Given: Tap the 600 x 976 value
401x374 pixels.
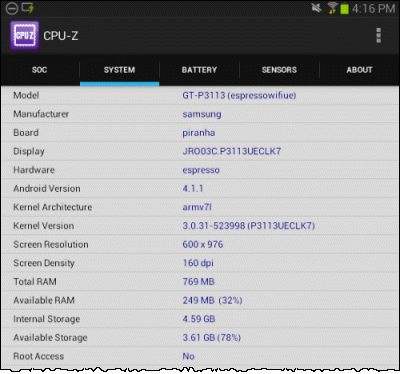Looking at the screenshot, I should click(x=203, y=245).
